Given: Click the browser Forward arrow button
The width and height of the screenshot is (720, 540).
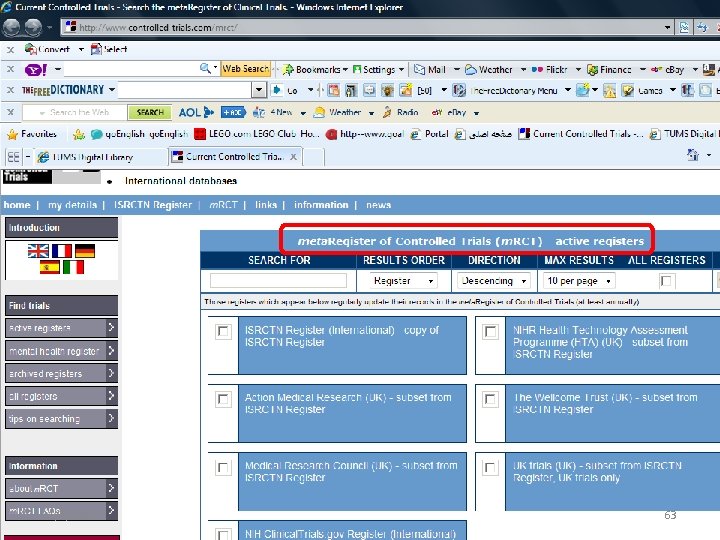Looking at the screenshot, I should pos(33,28).
